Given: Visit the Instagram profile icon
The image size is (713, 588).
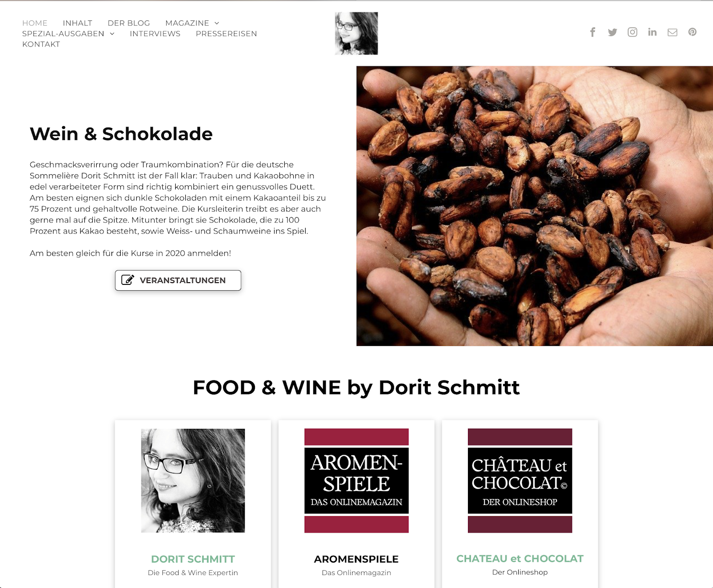Looking at the screenshot, I should pos(632,32).
